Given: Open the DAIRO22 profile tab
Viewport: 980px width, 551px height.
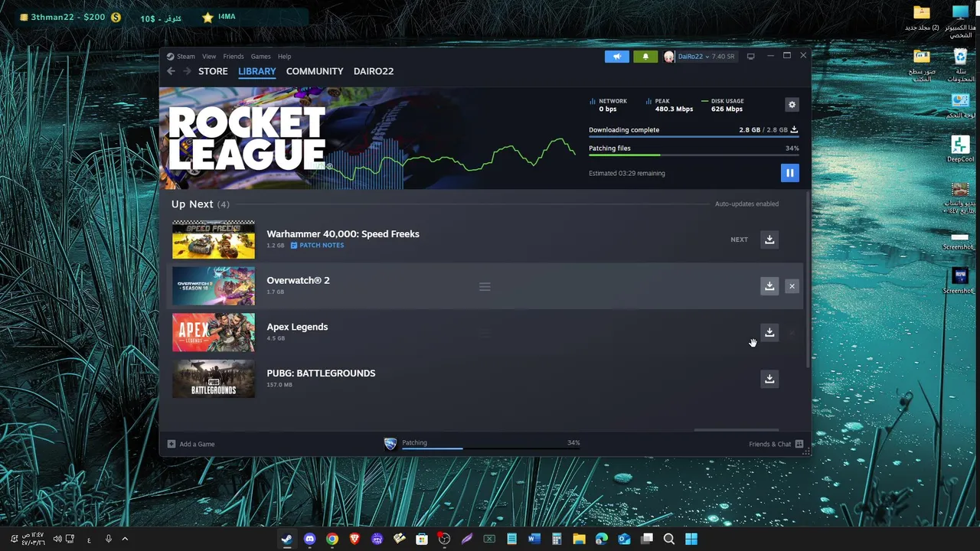Looking at the screenshot, I should click(x=374, y=71).
